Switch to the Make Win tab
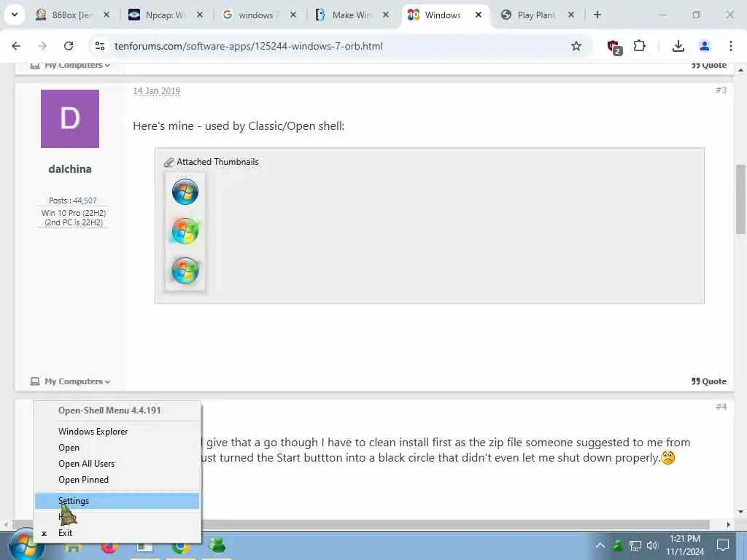 [352, 15]
